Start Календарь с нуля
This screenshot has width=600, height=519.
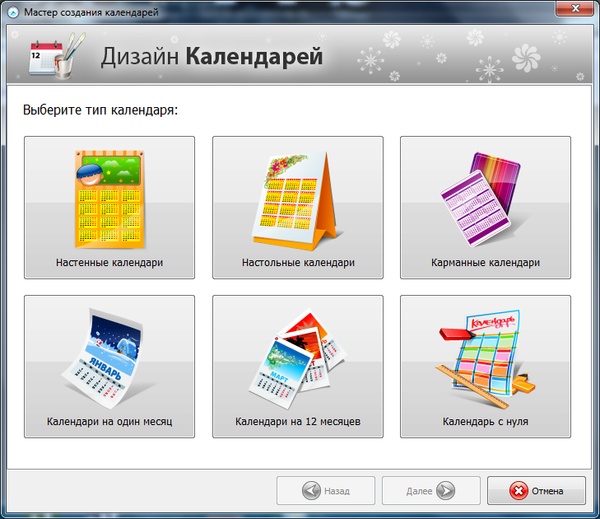click(485, 422)
